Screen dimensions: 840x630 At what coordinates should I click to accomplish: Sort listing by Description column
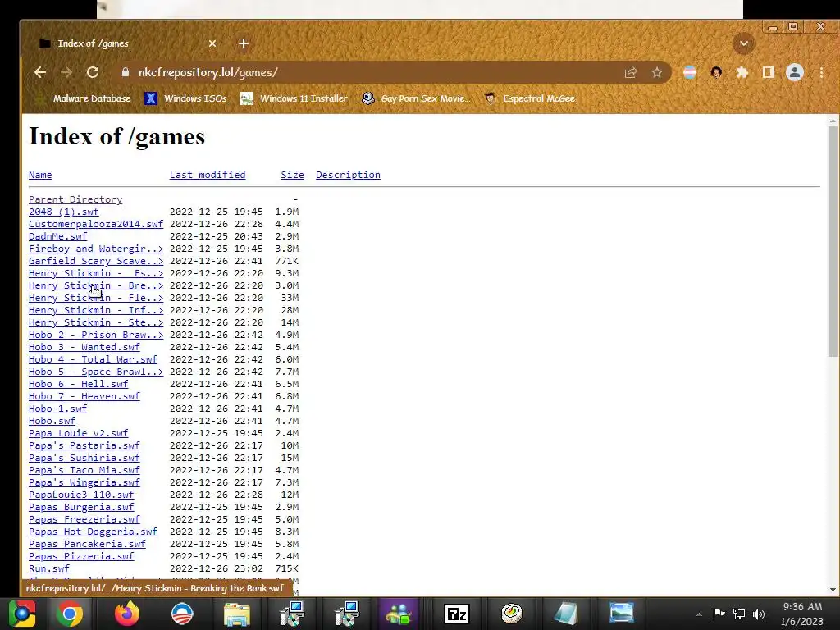click(348, 175)
